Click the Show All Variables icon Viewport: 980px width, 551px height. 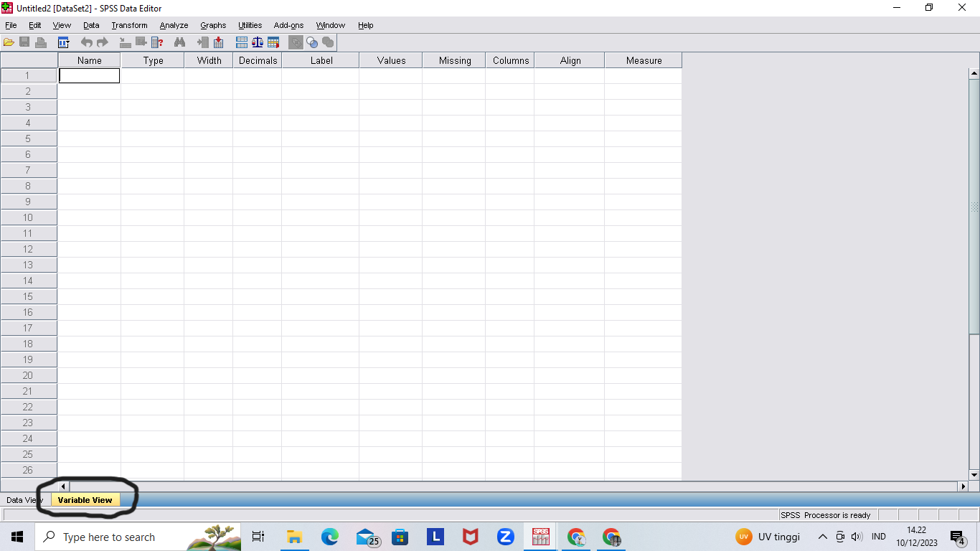tap(328, 42)
